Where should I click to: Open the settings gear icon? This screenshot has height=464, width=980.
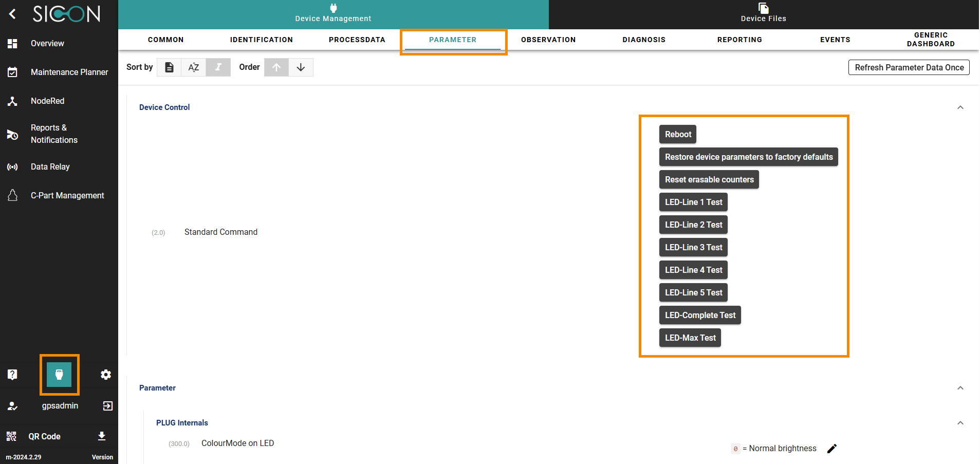[x=106, y=375]
